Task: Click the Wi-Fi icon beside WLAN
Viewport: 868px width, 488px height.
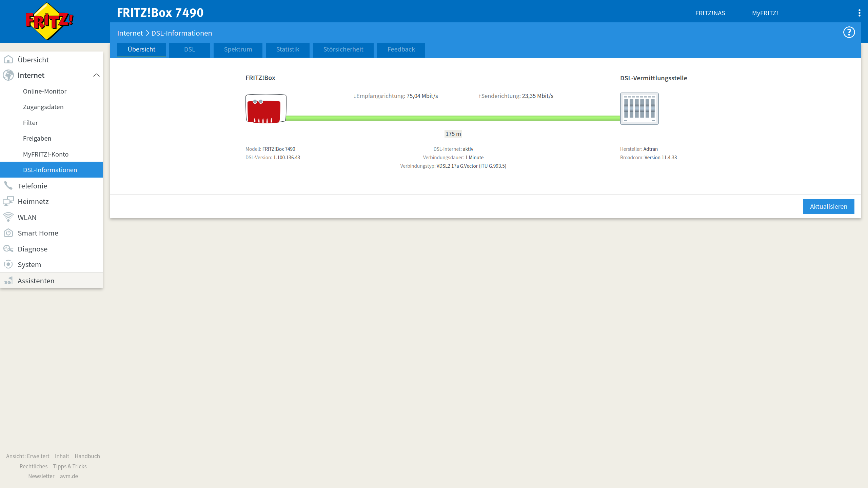Action: (x=8, y=217)
